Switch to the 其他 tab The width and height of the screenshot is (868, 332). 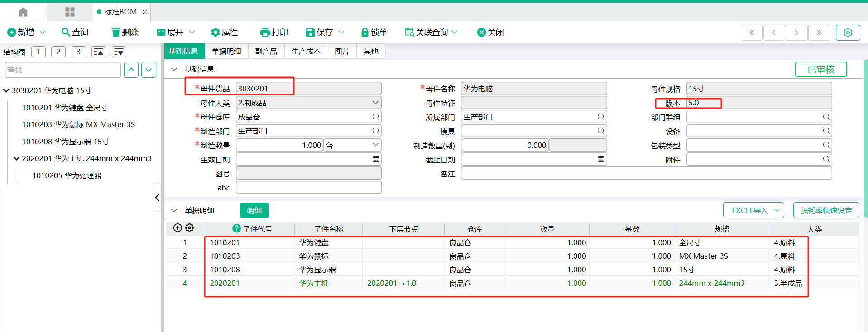[x=371, y=51]
